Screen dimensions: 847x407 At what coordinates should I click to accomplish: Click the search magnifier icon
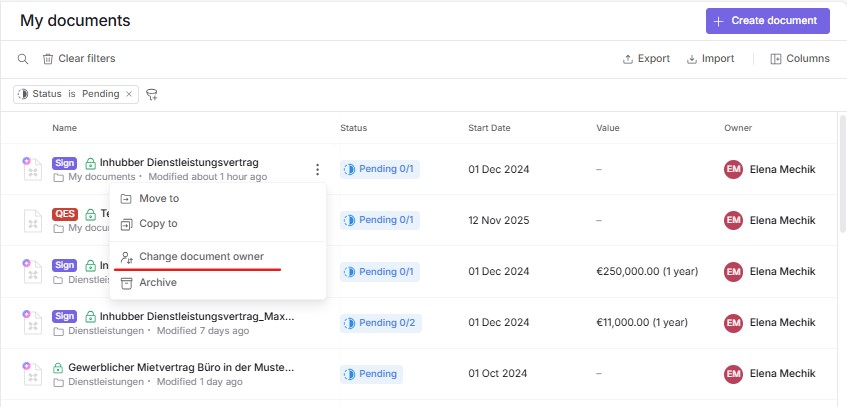point(22,59)
